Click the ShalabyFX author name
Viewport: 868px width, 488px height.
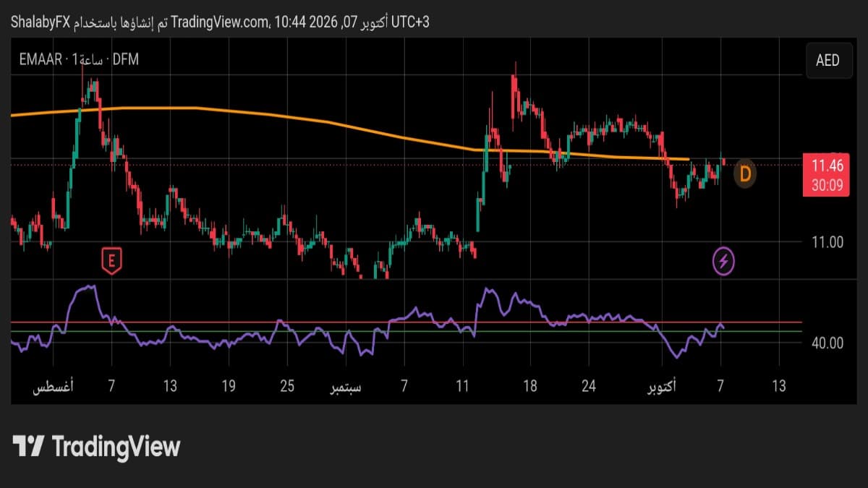(39, 22)
